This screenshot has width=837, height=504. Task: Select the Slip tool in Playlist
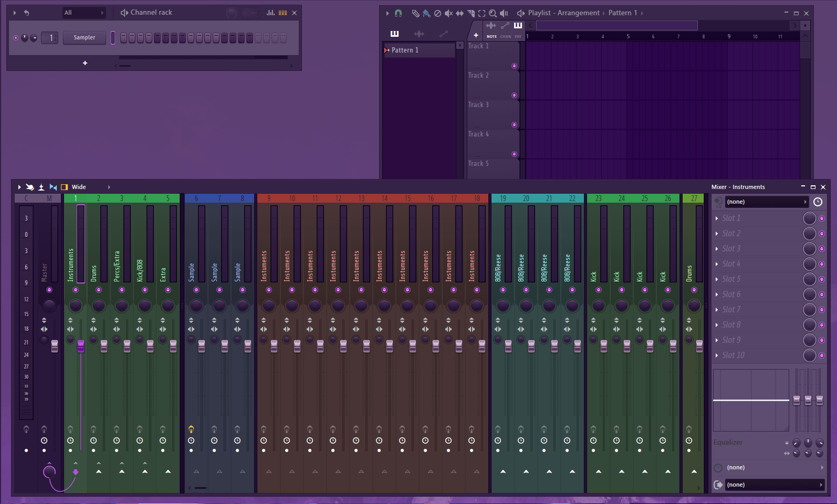click(459, 13)
